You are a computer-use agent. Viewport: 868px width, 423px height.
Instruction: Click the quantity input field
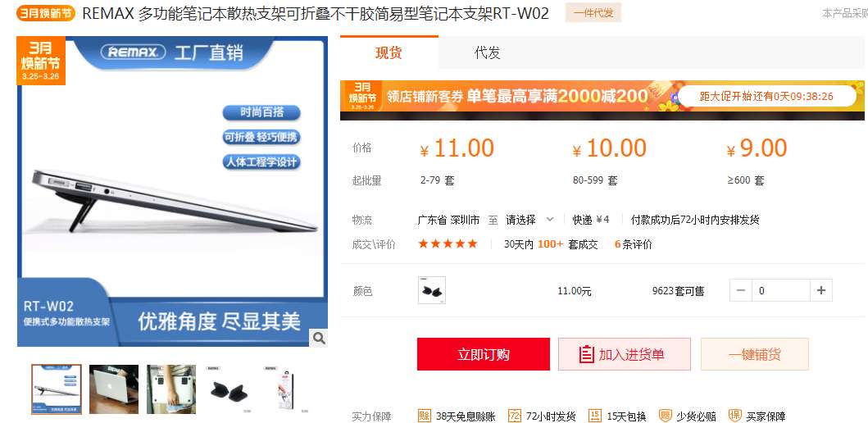pyautogui.click(x=781, y=291)
